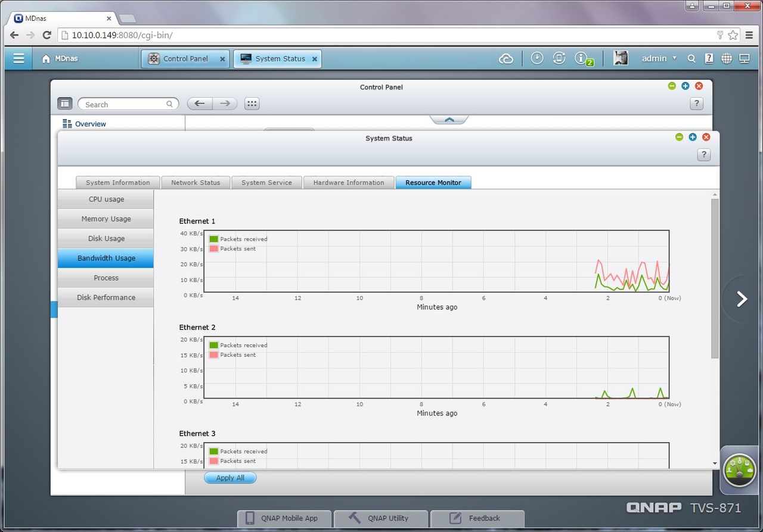This screenshot has height=532, width=763.
Task: Click the Control Panel search field
Action: [128, 104]
